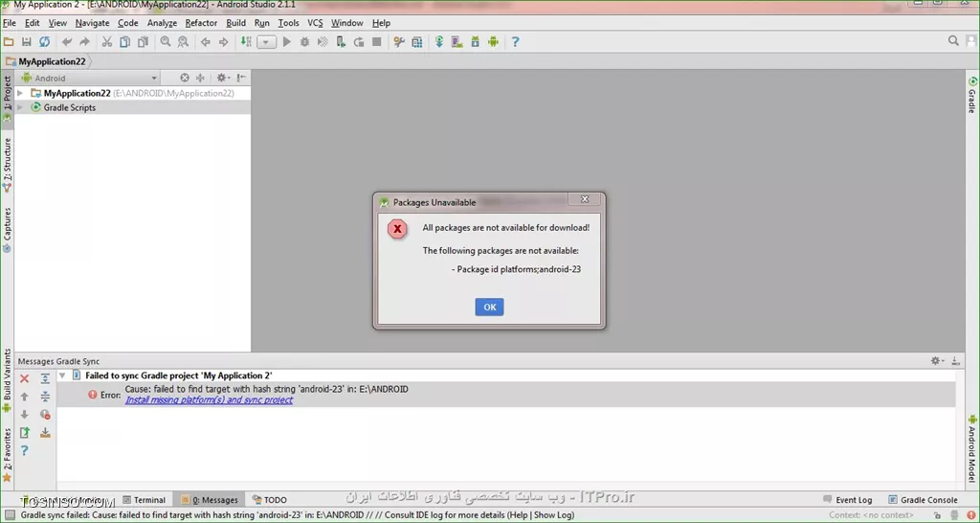
Task: Switch to the TODO tab
Action: (269, 500)
